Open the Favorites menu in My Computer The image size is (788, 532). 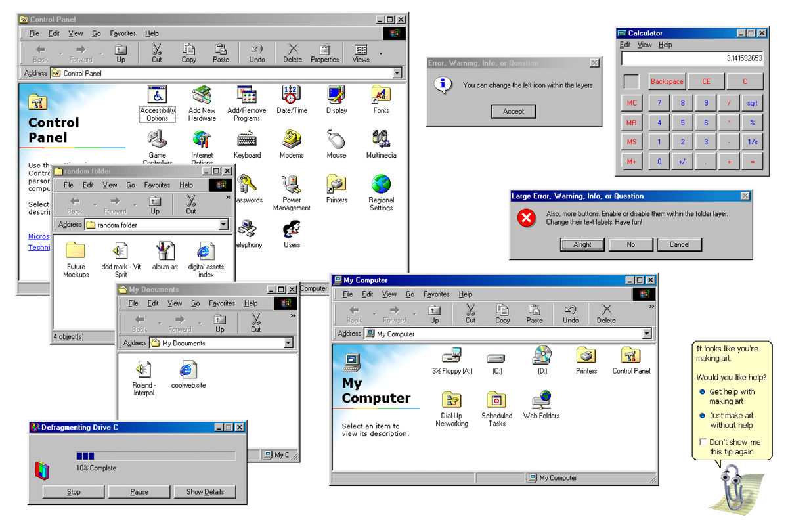436,294
